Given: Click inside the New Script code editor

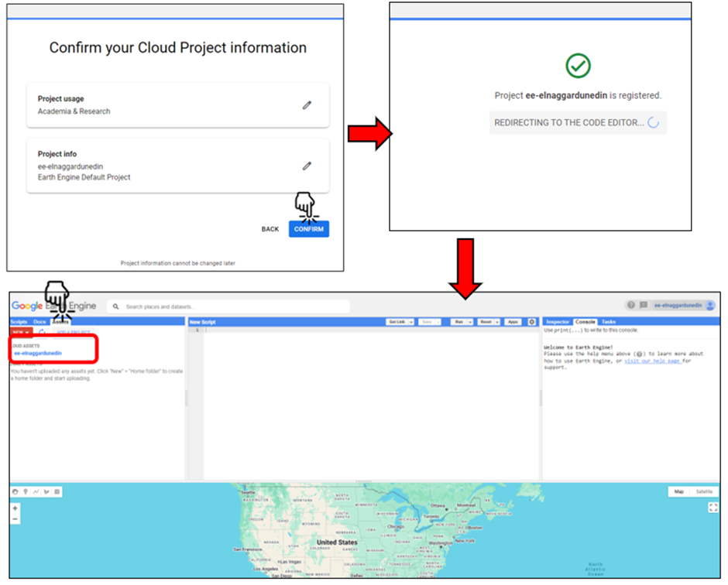Looking at the screenshot, I should coord(371,404).
